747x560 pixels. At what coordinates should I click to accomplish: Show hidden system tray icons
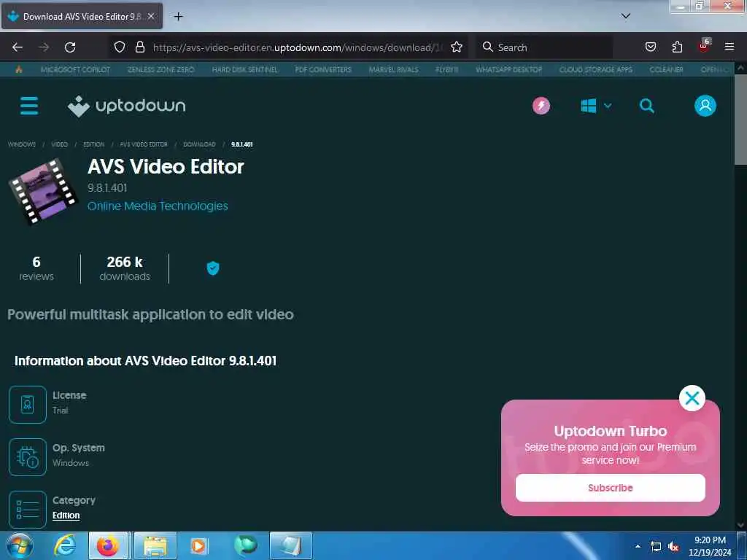coord(638,546)
